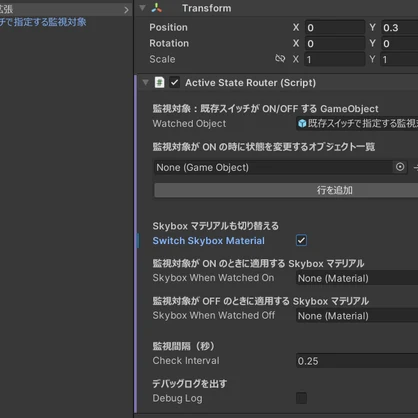Edit the Check Interval value 0.25

pyautogui.click(x=357, y=361)
